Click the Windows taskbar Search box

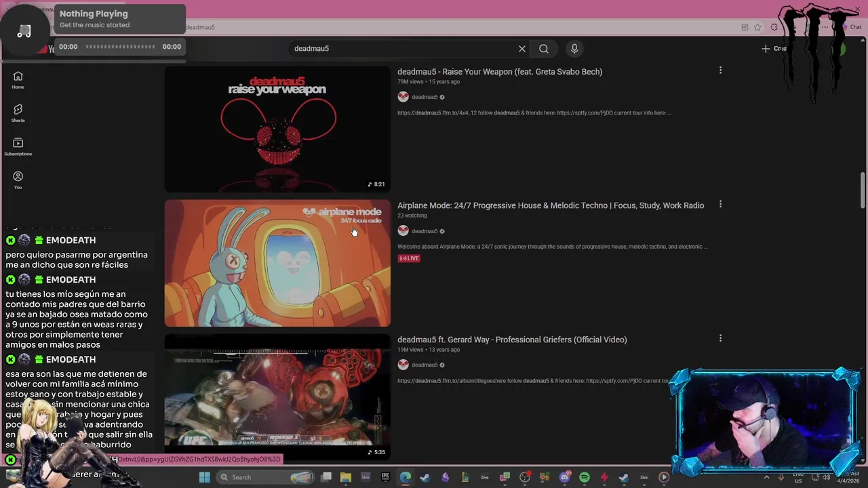coord(267,477)
